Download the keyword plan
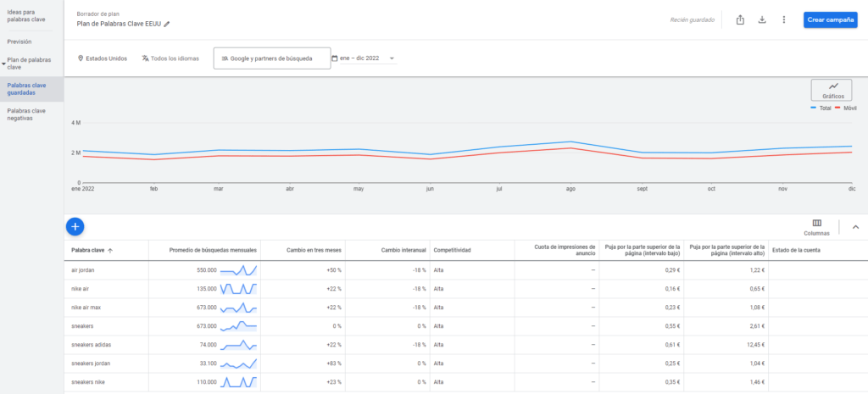This screenshot has height=394, width=868. 762,20
